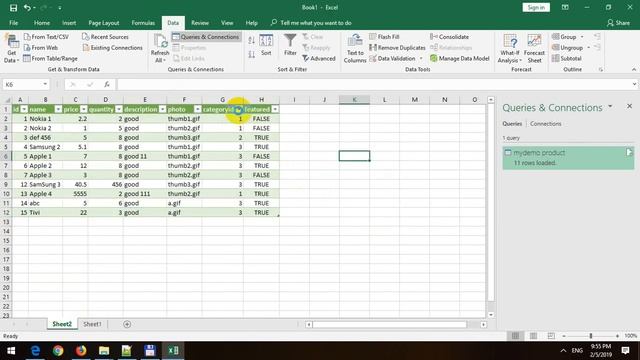Click the formula bar input
Image resolution: width=640 pixels, height=360 pixels.
tap(373, 84)
